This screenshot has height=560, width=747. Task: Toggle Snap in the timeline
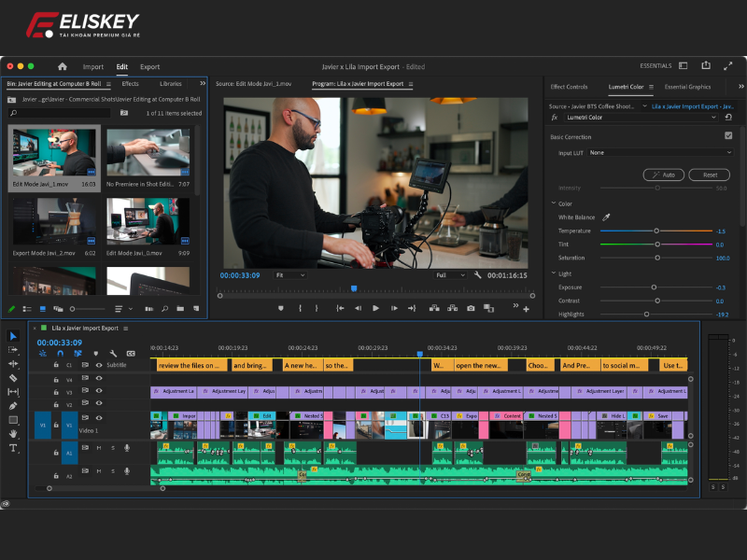coord(60,353)
